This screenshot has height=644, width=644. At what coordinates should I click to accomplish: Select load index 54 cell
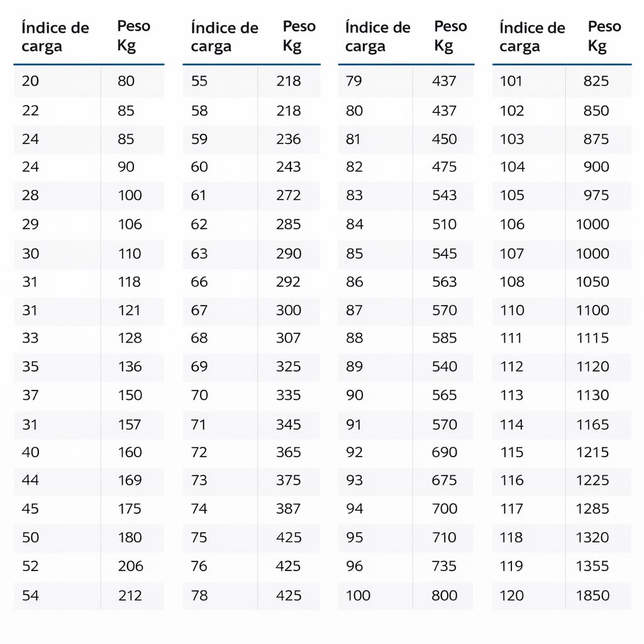(x=30, y=595)
